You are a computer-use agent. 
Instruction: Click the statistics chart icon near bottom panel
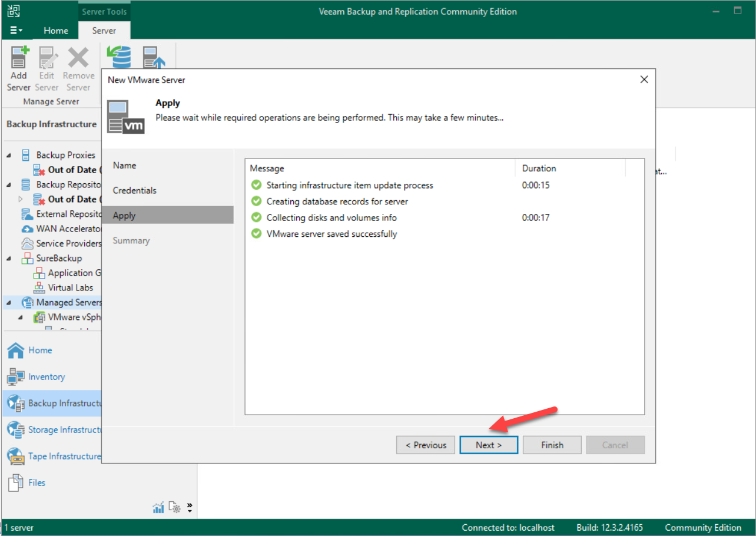point(158,507)
